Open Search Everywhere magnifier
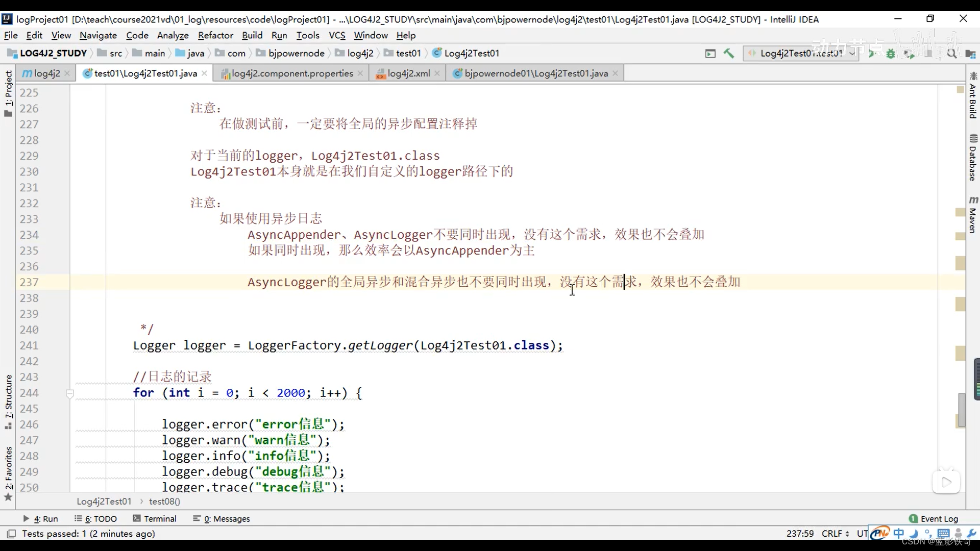This screenshot has width=980, height=551. click(x=951, y=53)
